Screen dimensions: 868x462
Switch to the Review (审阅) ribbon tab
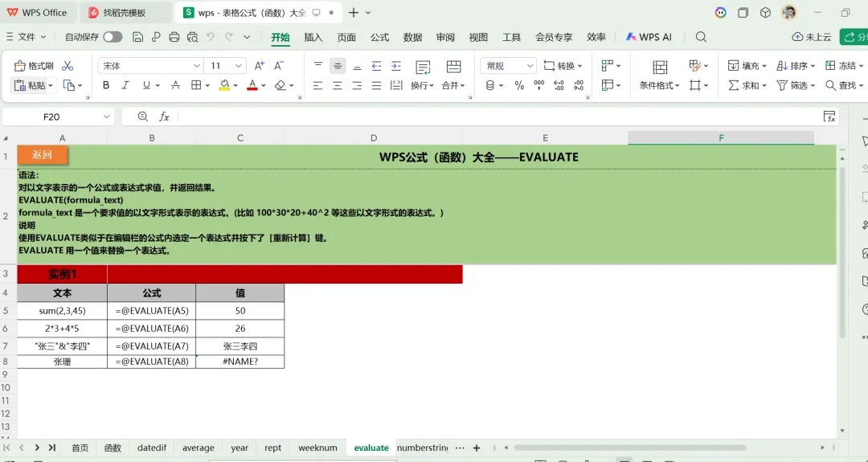tap(445, 37)
